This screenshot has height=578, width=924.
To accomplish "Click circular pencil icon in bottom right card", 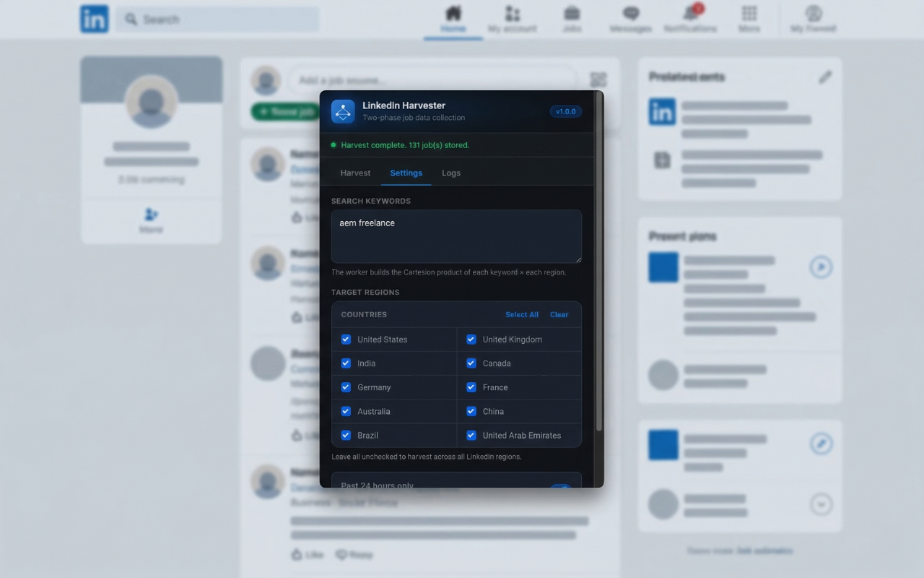I will coord(821,443).
